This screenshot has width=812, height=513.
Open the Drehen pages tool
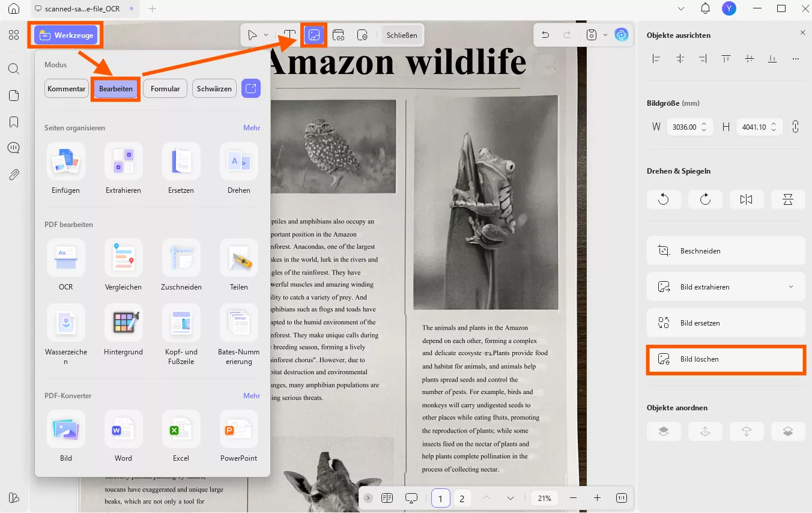click(239, 168)
